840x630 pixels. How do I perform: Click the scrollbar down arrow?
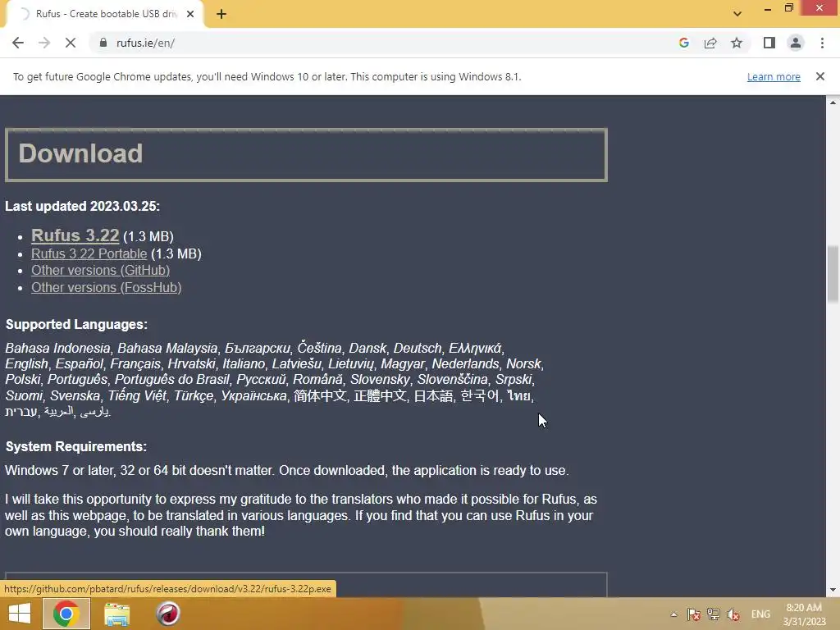tap(833, 591)
